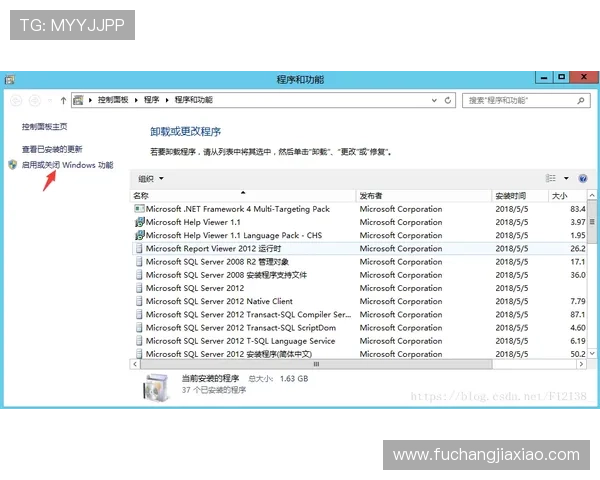Image resolution: width=600 pixels, height=480 pixels.
Task: Click the horizontal scrollbar thumb
Action: click(x=316, y=364)
